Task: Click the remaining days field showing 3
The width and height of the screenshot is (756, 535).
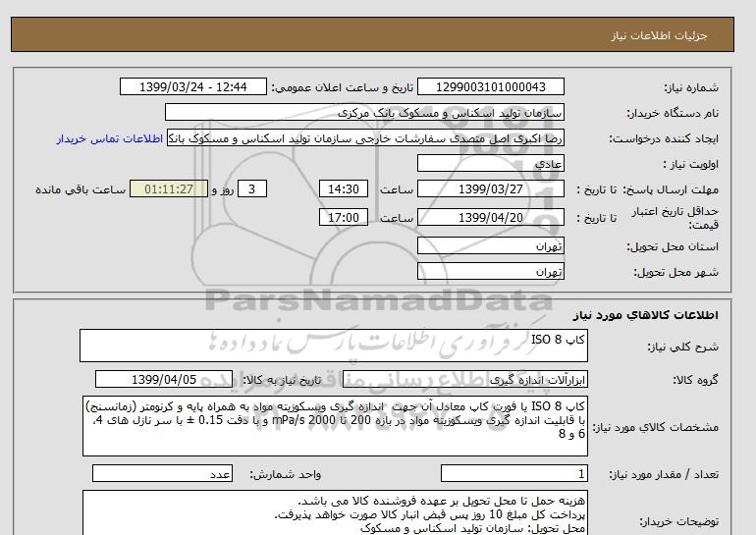Action: coord(251,188)
